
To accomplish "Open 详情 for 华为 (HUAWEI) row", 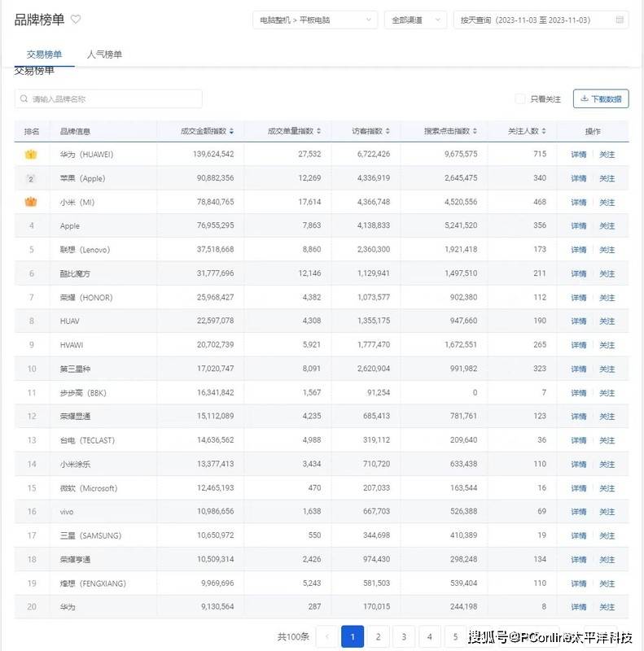I will click(578, 155).
